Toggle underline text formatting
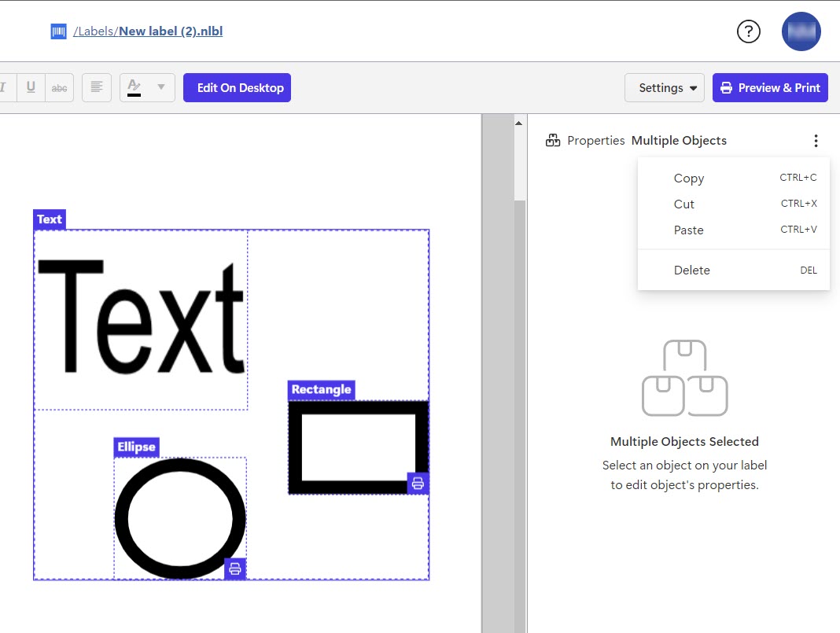Viewport: 840px width, 633px height. 31,87
